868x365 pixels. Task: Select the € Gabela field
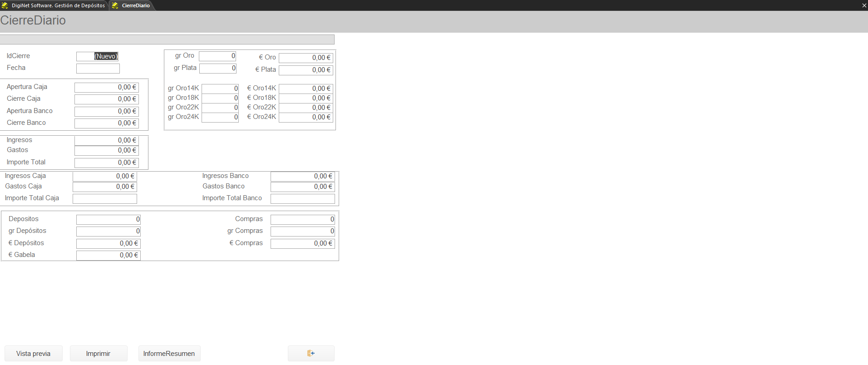click(108, 255)
